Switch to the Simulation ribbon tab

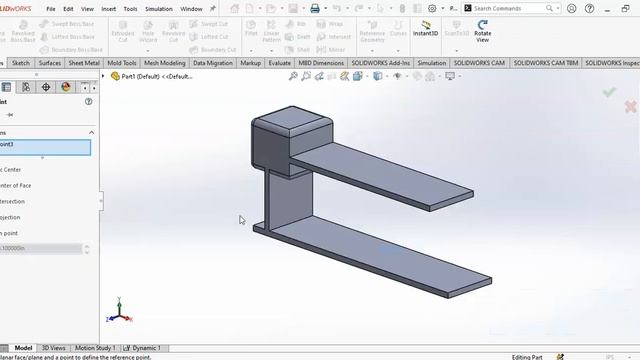click(431, 63)
